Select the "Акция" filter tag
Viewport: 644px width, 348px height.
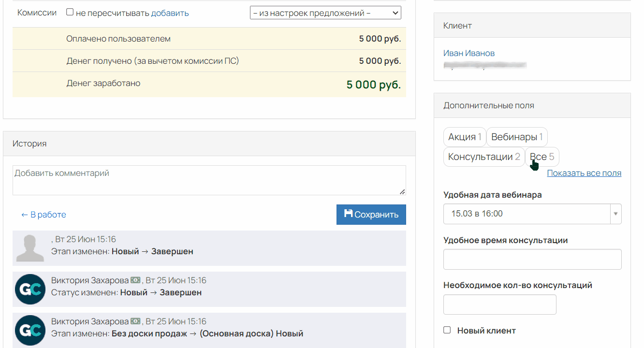click(464, 137)
